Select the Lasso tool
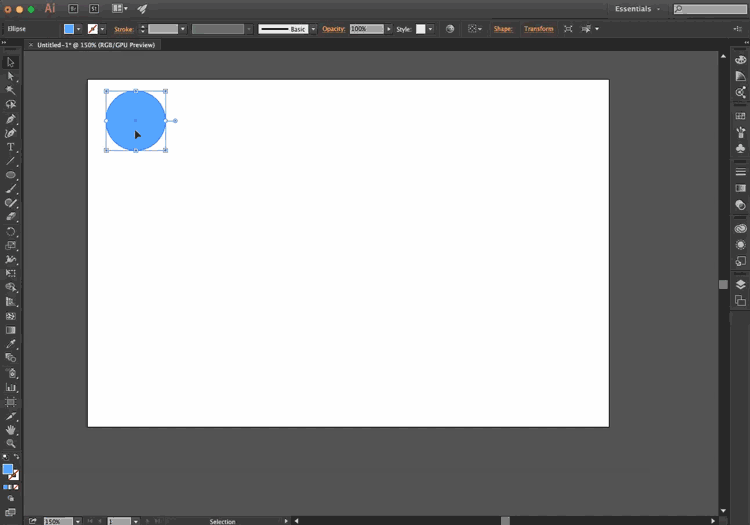750x525 pixels. (11, 104)
